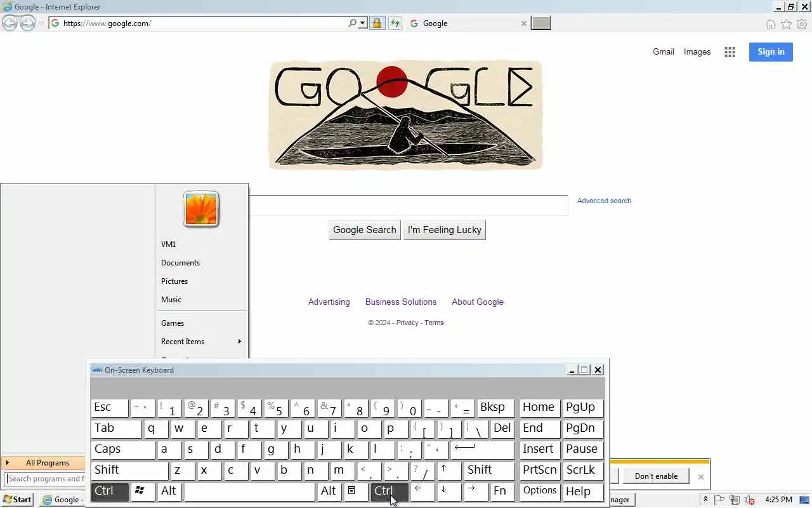Click the Esc key on On-Screen Keyboard
Image resolution: width=812 pixels, height=508 pixels.
(109, 408)
